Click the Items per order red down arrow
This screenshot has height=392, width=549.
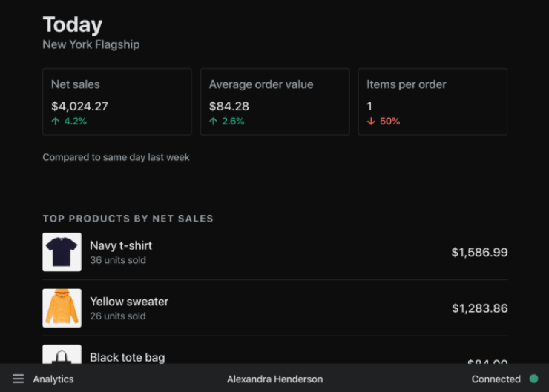click(371, 121)
